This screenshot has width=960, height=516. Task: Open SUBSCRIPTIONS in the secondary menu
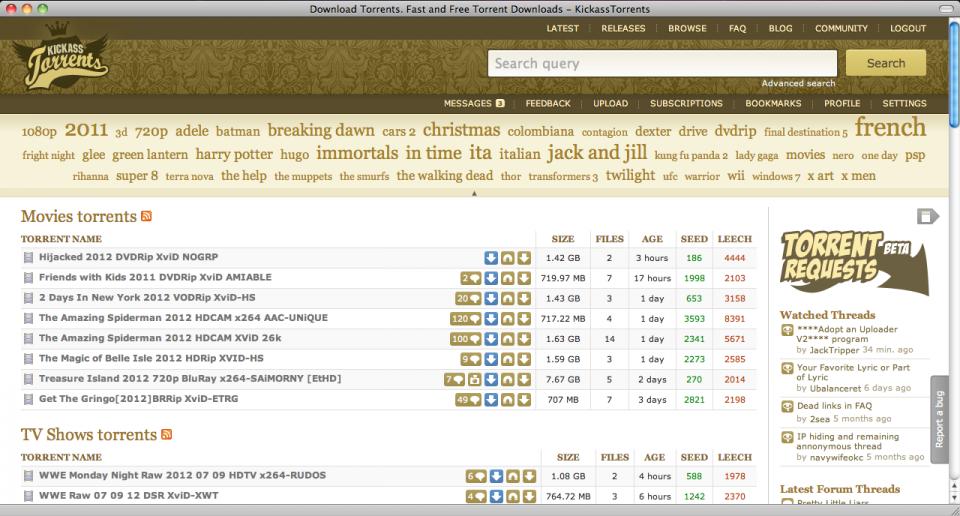[686, 103]
